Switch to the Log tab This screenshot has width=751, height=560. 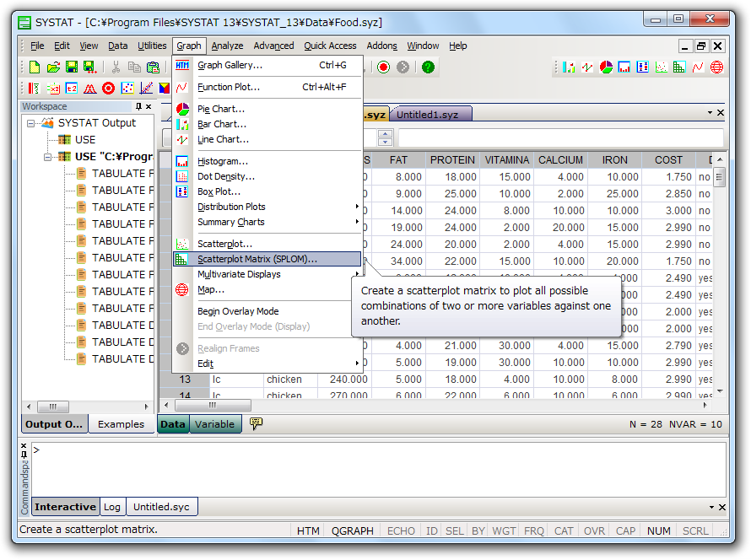coord(112,507)
